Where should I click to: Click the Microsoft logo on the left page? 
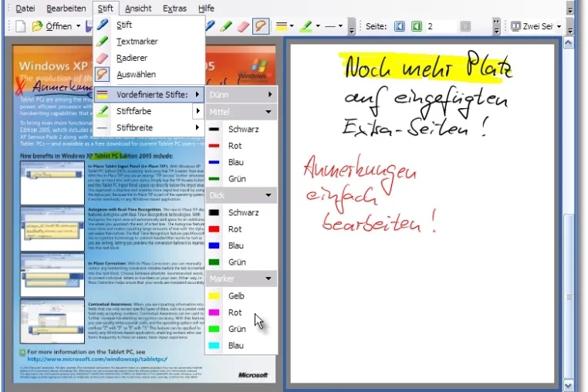tap(253, 375)
